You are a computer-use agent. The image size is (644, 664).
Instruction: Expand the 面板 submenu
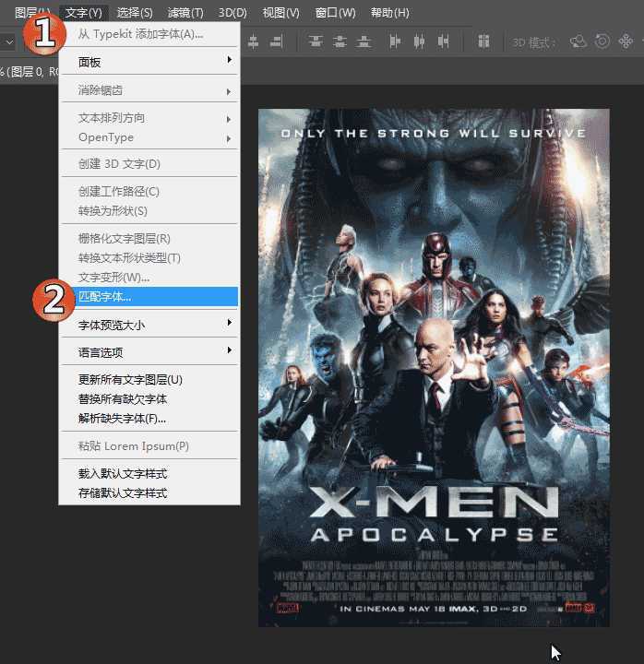149,62
